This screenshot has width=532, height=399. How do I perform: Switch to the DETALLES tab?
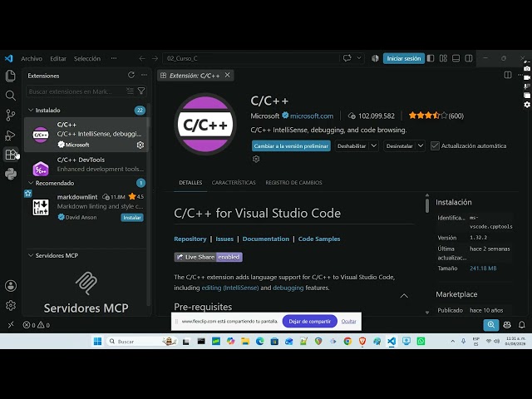(190, 183)
